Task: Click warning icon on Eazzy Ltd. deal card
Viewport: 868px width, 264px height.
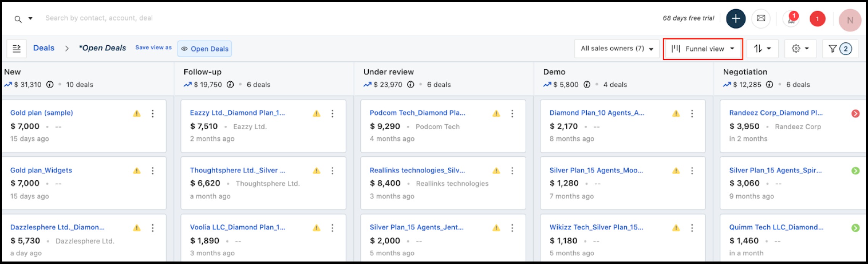Action: (316, 113)
